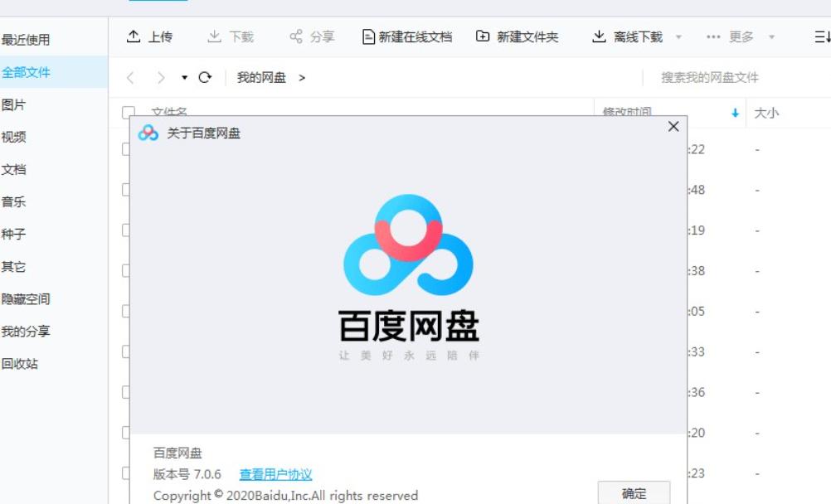Refresh the file list

(205, 77)
